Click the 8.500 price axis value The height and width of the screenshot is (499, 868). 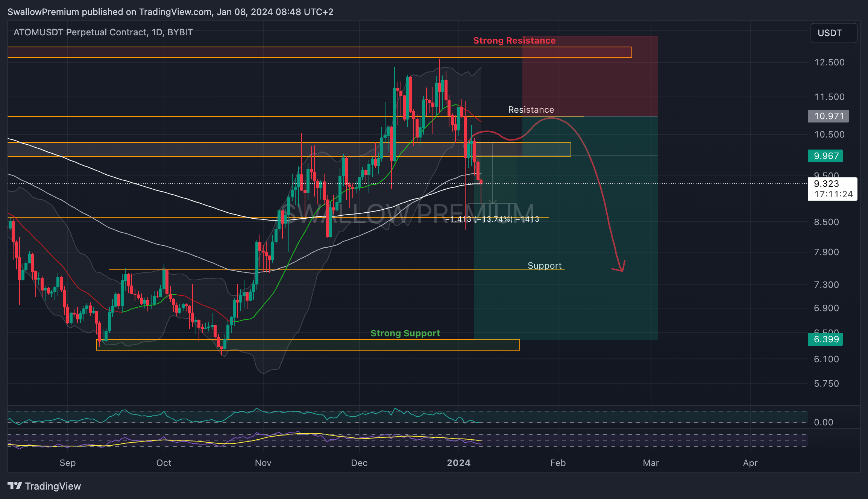click(826, 222)
